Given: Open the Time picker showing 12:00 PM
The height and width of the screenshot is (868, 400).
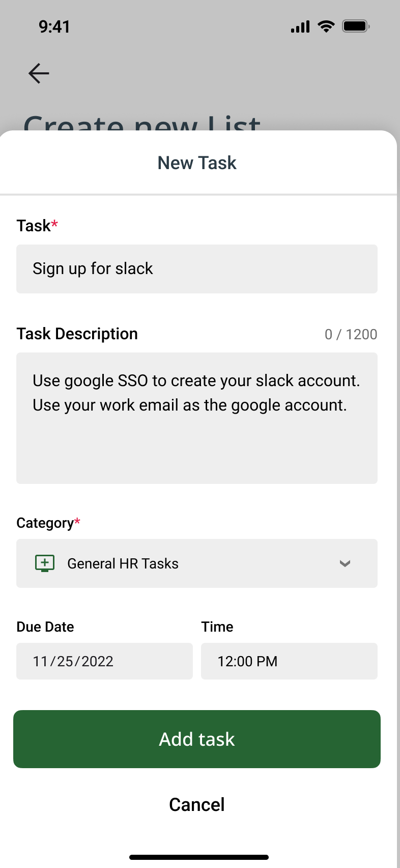Looking at the screenshot, I should (289, 661).
